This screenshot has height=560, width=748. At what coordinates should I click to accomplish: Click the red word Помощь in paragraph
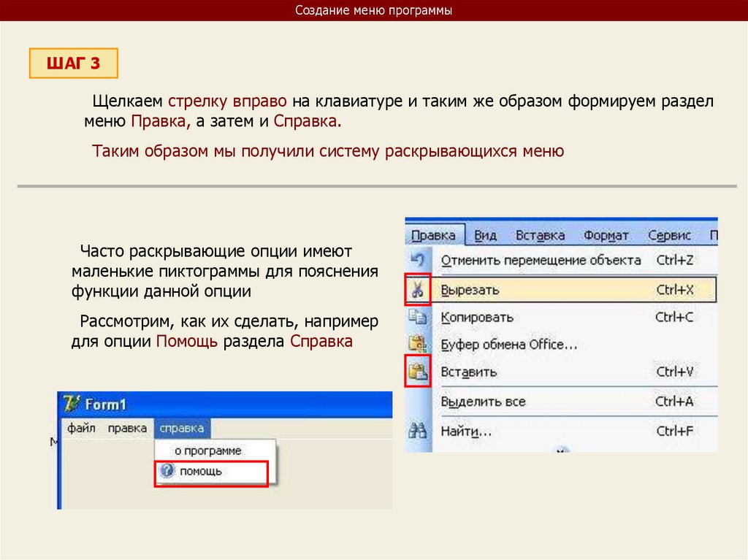pyautogui.click(x=186, y=342)
